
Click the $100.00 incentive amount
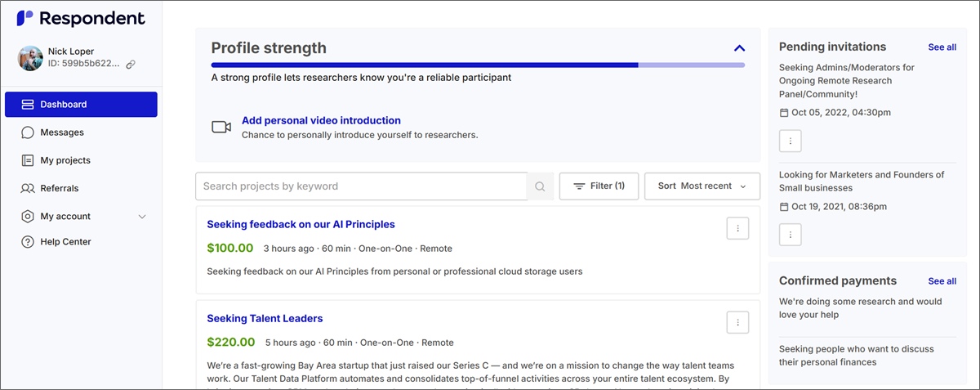click(230, 248)
